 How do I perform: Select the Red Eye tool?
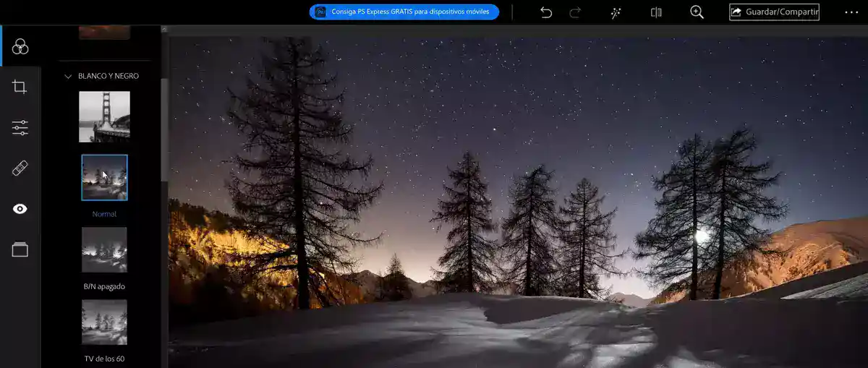[20, 209]
